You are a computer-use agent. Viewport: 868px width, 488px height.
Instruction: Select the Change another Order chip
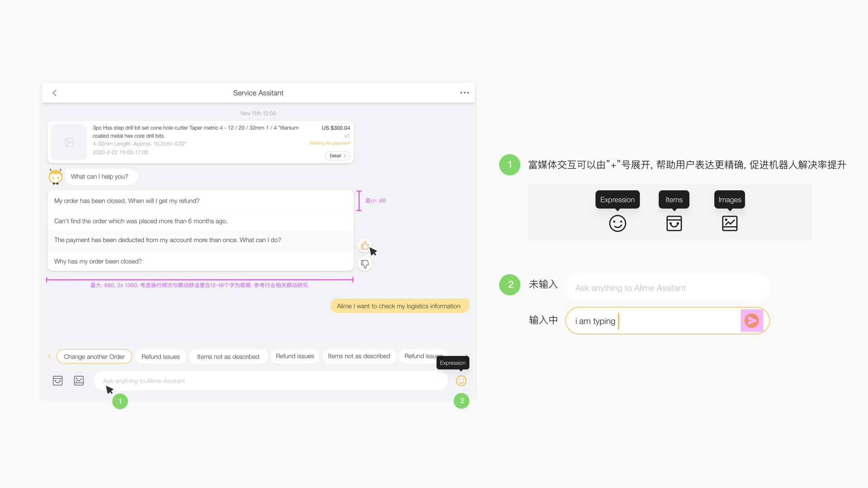94,357
